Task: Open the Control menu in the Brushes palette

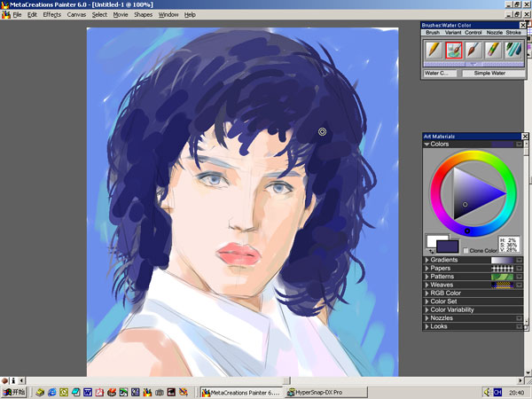Action: point(473,33)
